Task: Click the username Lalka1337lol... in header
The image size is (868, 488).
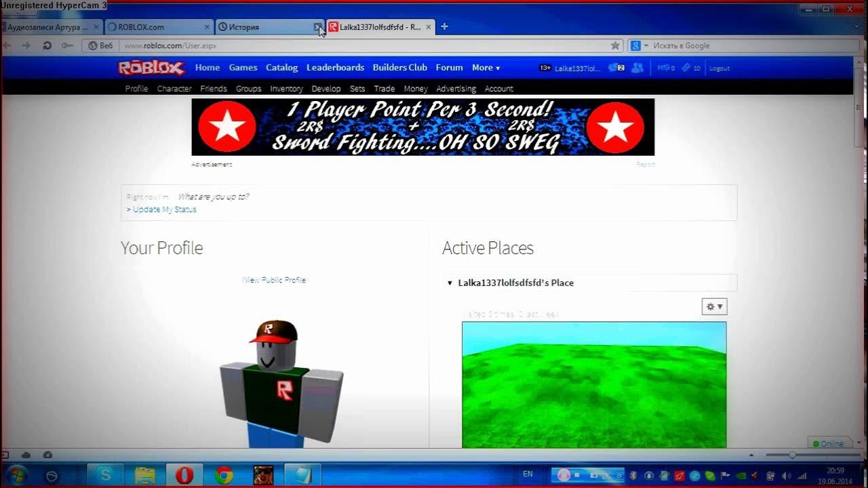Action: (x=578, y=68)
